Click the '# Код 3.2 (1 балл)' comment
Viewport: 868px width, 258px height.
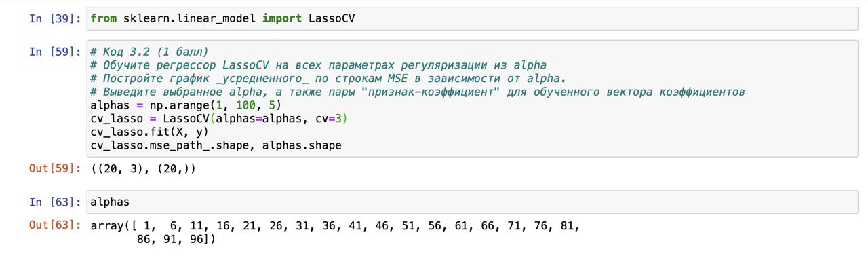pyautogui.click(x=149, y=52)
